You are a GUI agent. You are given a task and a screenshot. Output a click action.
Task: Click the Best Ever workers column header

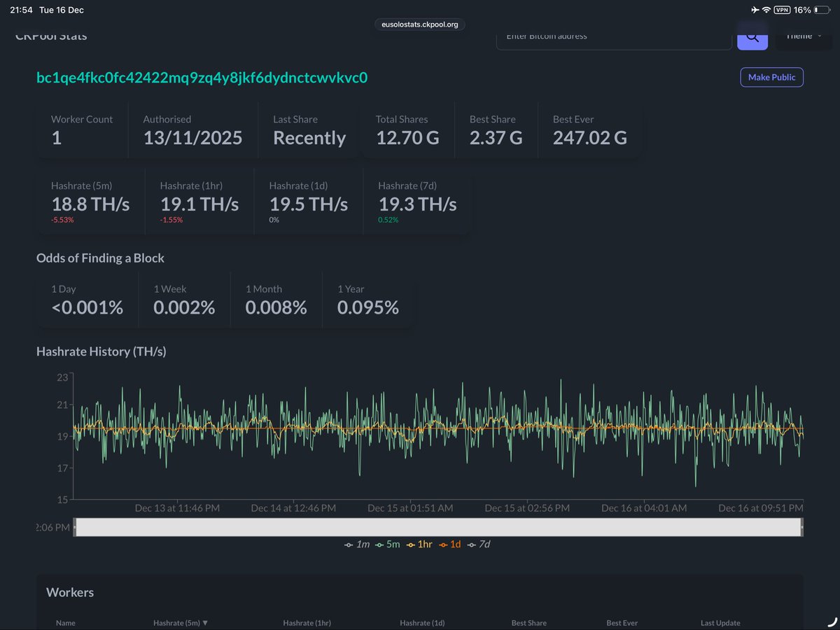click(622, 623)
